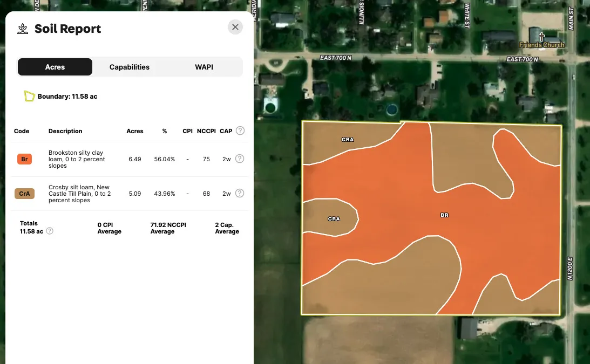This screenshot has width=590, height=364.
Task: Click the Acres column header
Action: (x=135, y=131)
